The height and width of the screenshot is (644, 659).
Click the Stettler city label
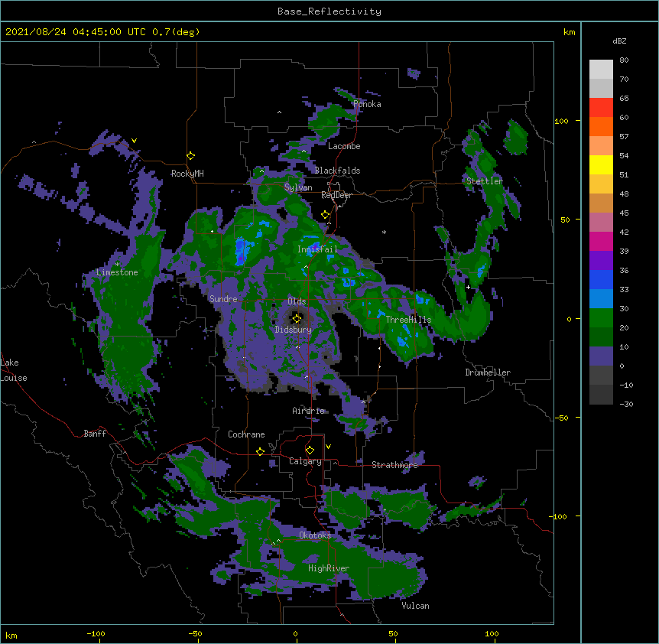485,181
